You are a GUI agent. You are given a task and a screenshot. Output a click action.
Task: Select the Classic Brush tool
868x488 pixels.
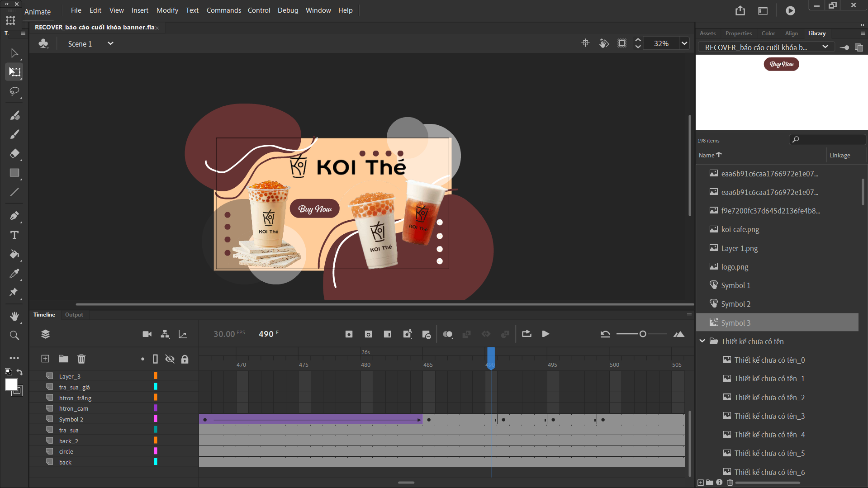(x=14, y=134)
